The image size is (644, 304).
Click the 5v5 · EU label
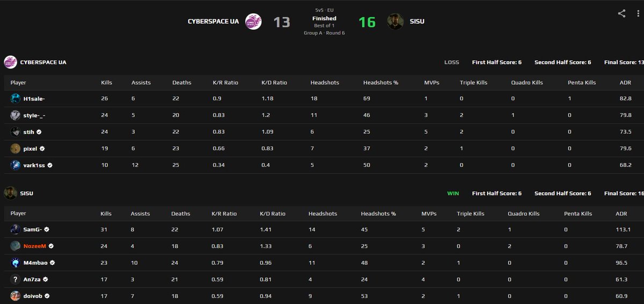[x=324, y=11]
